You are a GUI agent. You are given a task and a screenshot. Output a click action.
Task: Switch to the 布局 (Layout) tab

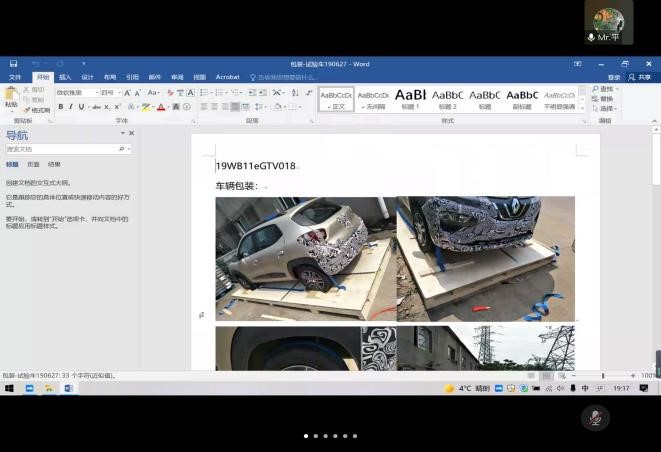pyautogui.click(x=110, y=77)
